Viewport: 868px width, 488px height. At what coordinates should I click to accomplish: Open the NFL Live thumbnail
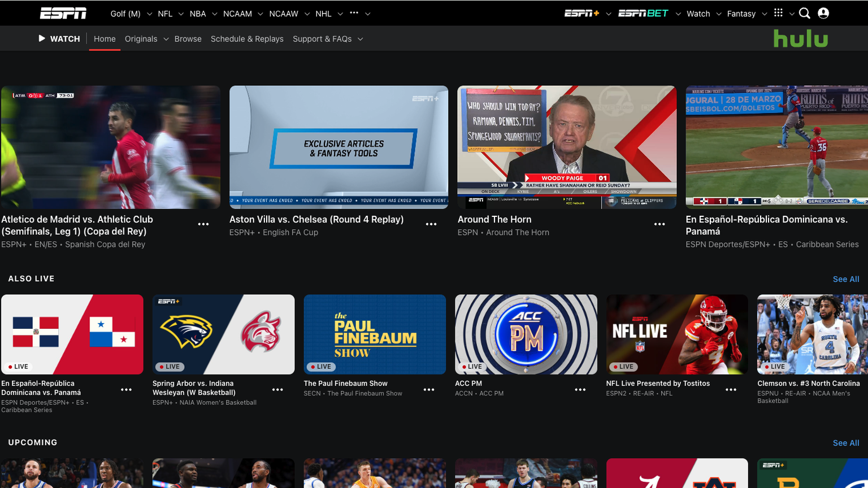[677, 334]
